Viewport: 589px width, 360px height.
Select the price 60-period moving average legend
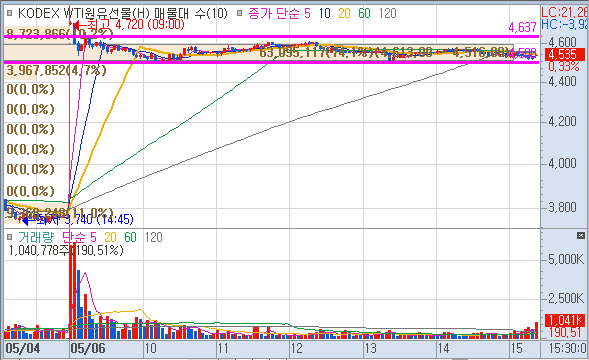(x=364, y=14)
